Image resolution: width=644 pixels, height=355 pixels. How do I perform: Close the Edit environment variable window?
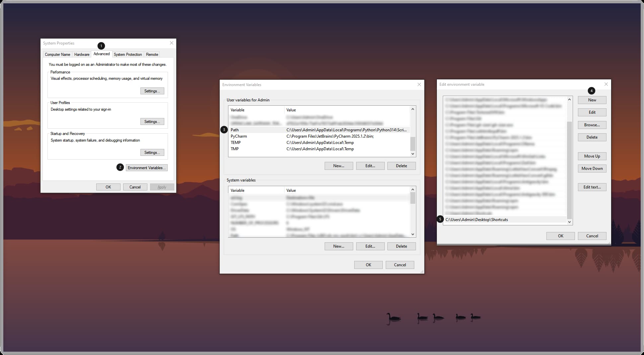(x=606, y=84)
